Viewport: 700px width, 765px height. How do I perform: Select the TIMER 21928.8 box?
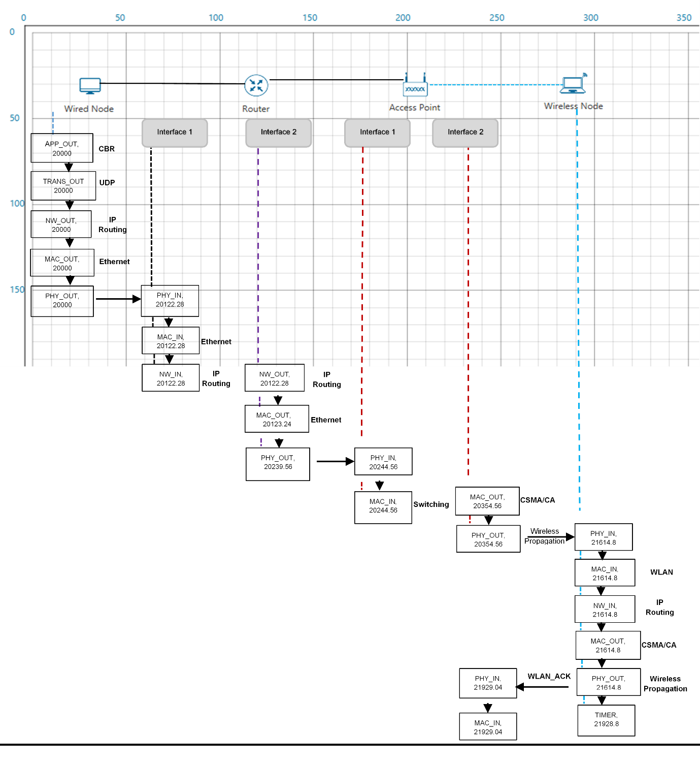606,720
